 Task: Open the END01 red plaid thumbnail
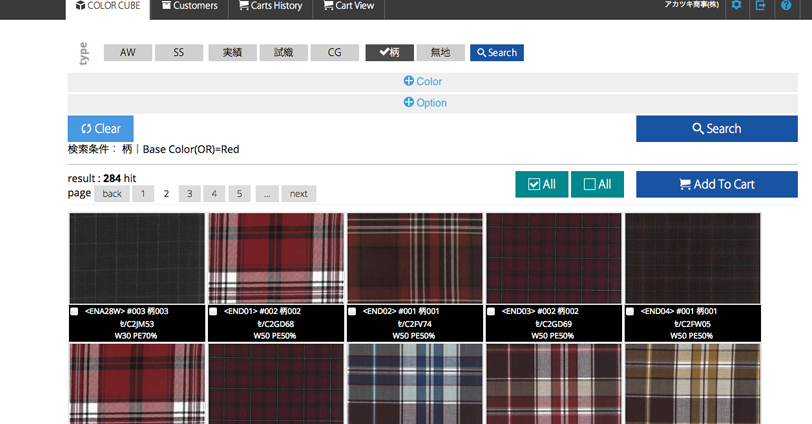[x=276, y=258]
